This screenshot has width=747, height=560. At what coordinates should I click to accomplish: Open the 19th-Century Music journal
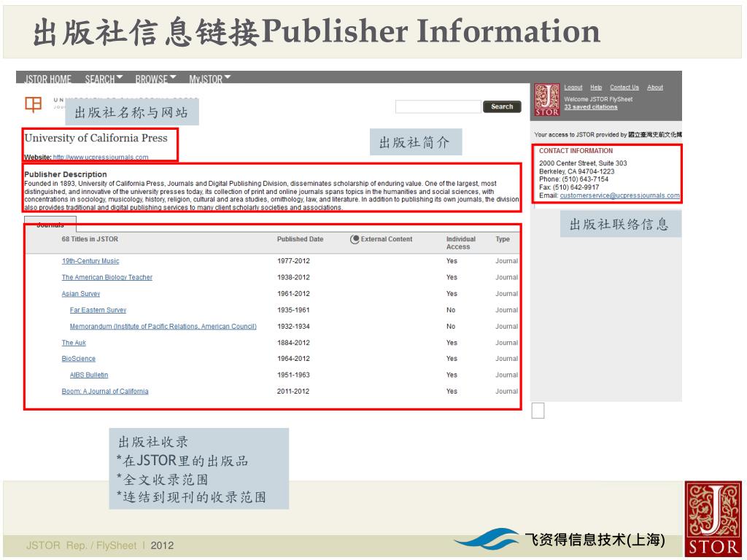pyautogui.click(x=90, y=261)
